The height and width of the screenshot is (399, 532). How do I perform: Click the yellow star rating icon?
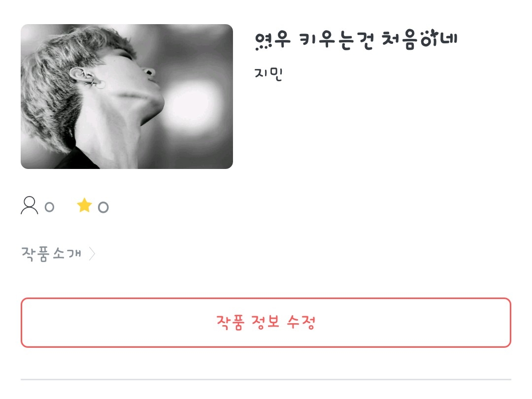[85, 205]
